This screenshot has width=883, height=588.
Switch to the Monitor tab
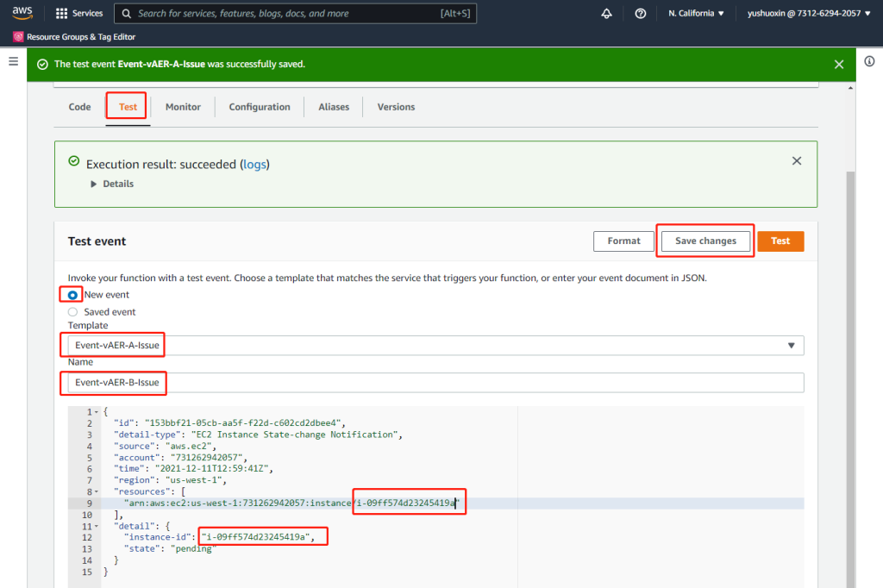[183, 107]
